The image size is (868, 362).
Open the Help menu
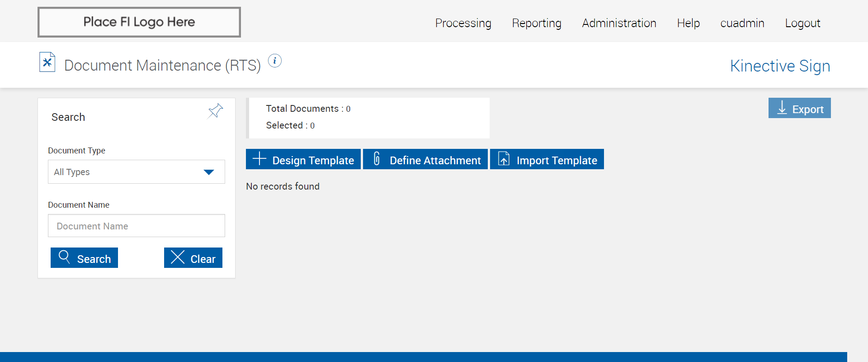tap(688, 23)
